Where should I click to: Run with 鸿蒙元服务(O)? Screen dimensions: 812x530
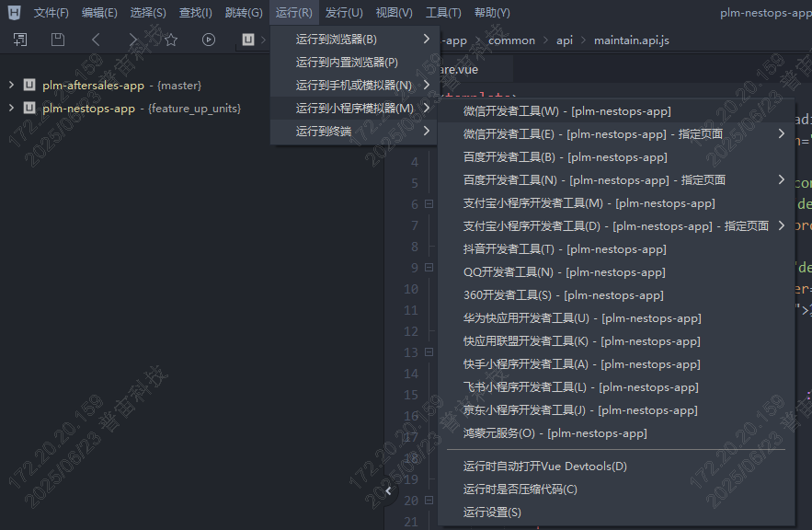(616, 433)
